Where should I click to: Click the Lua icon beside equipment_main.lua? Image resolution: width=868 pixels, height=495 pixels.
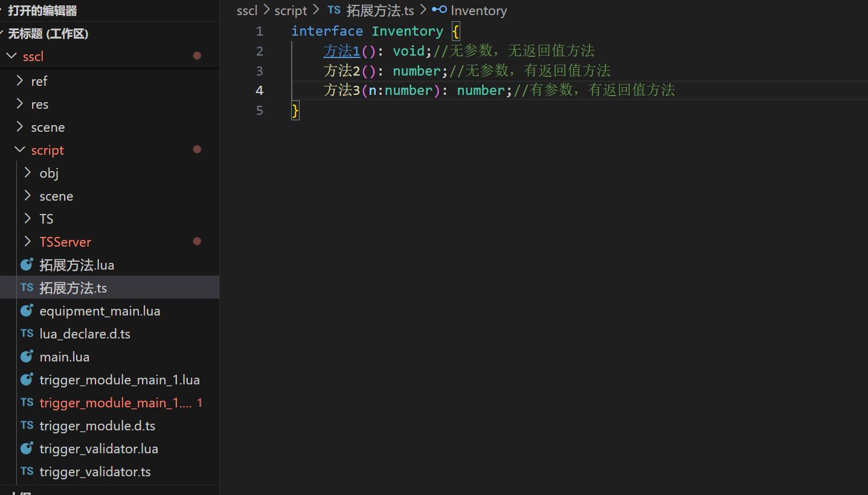tap(27, 310)
